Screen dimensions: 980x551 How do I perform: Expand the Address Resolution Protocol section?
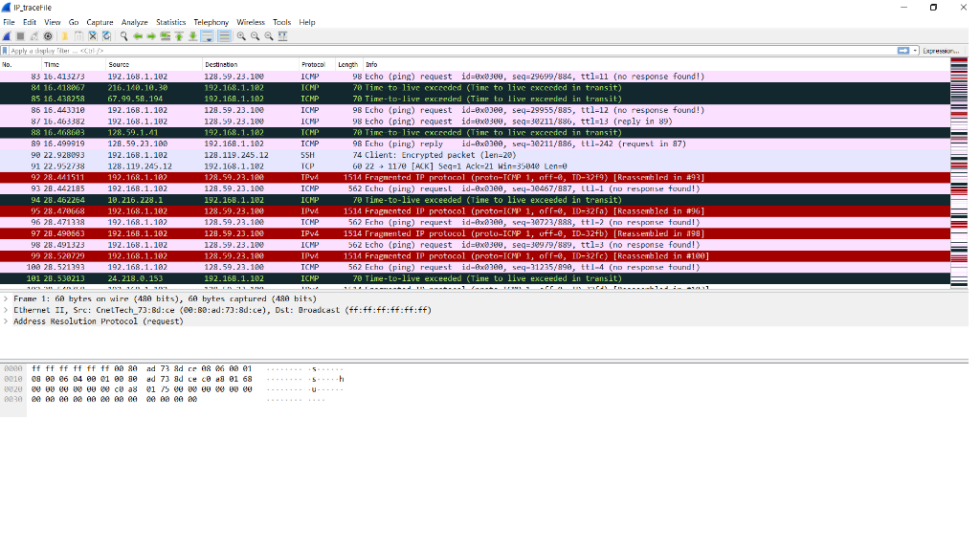point(6,322)
